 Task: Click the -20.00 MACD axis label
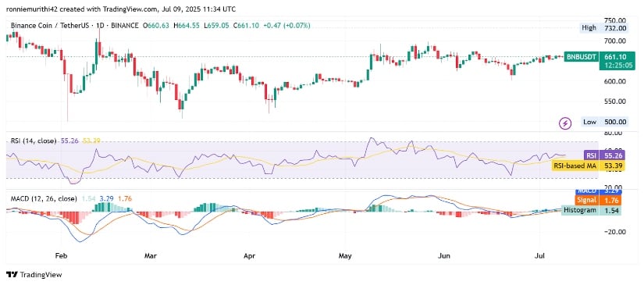click(615, 232)
